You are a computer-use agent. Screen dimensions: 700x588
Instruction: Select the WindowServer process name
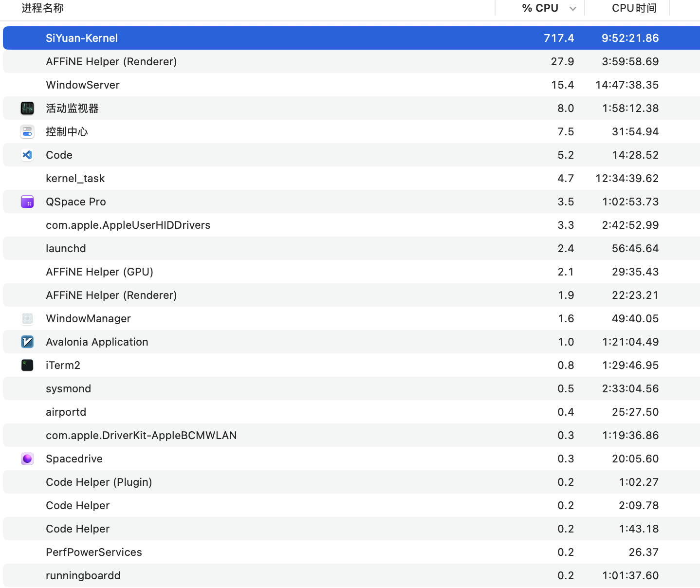coord(83,85)
